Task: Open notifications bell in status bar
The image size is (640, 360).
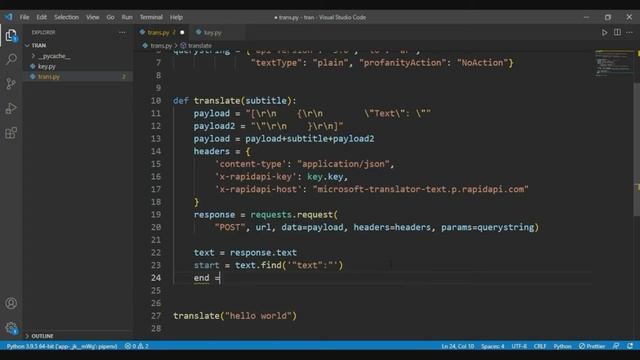Action: (630, 346)
